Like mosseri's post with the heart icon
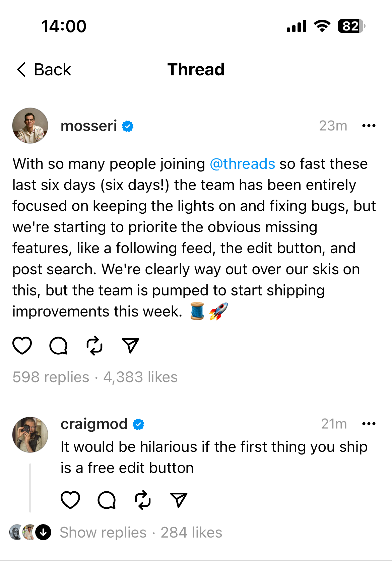Image resolution: width=392 pixels, height=562 pixels. click(x=22, y=345)
